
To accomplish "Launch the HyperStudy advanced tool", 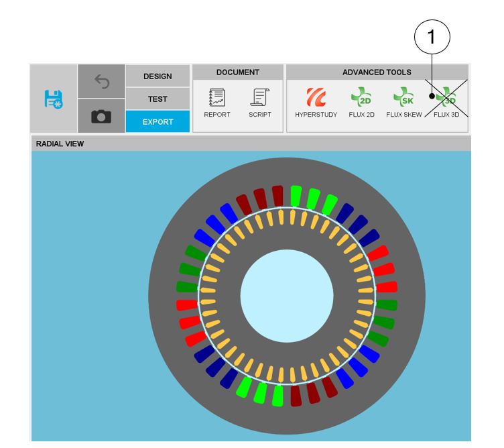I will (x=316, y=103).
